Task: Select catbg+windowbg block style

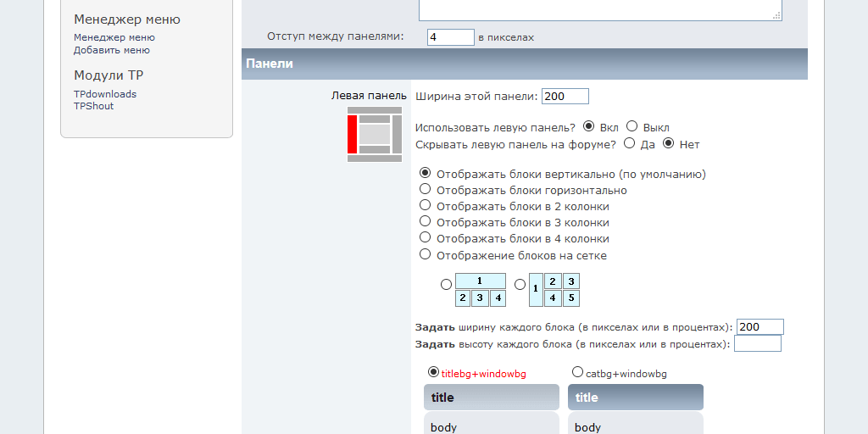Action: pos(577,372)
